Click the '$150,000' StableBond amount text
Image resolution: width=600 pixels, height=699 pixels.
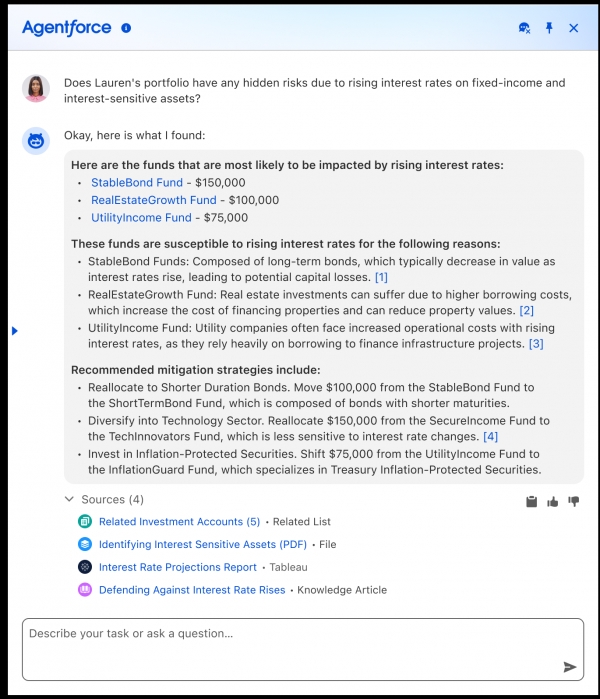point(220,182)
